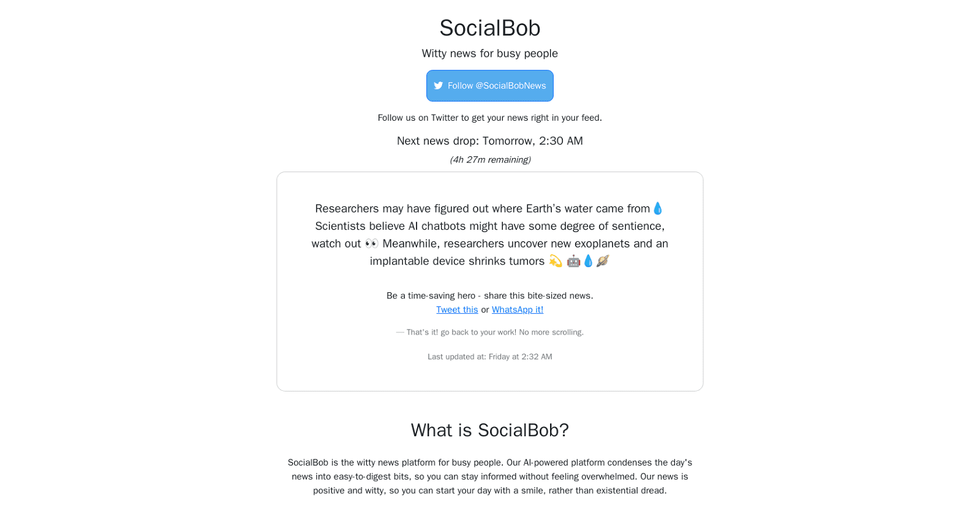
Task: Click the What is SocialBob heading
Action: 489,431
